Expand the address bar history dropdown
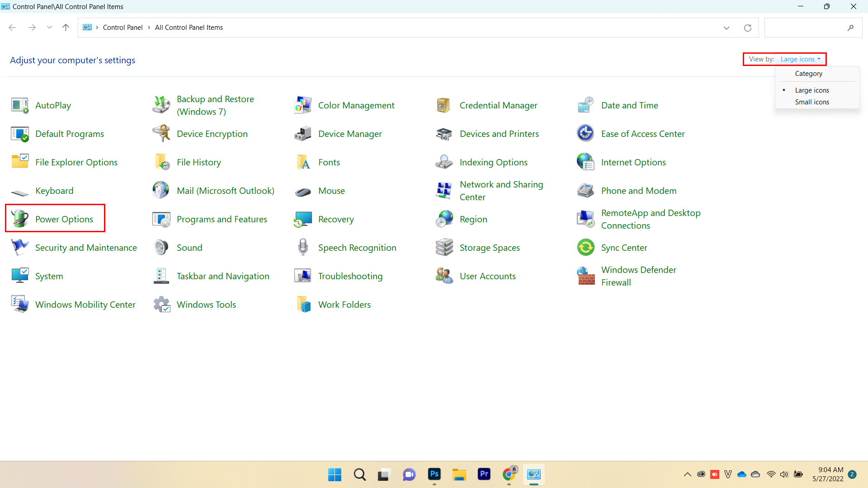 tap(726, 28)
